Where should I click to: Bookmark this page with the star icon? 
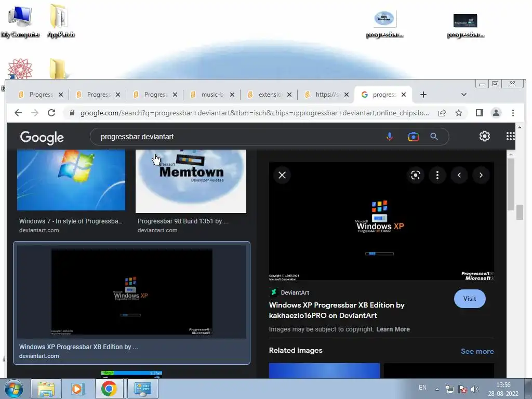click(x=459, y=113)
